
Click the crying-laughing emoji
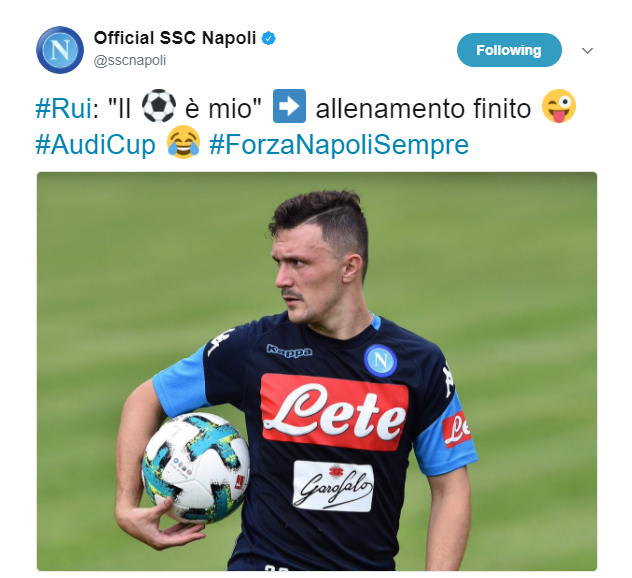click(x=184, y=142)
